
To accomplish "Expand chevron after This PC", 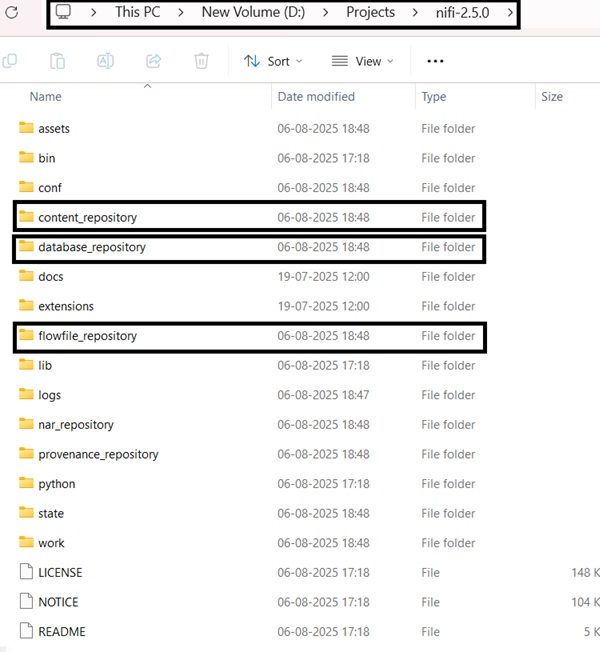I will [181, 12].
